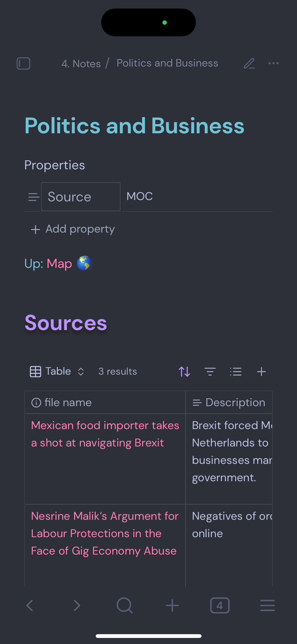Tap the Source property type icon
Image resolution: width=297 pixels, height=644 pixels.
click(34, 197)
